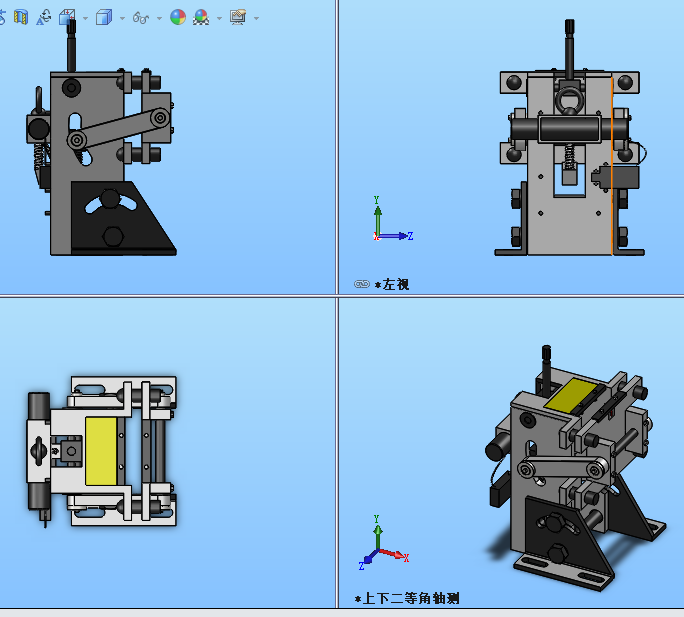Click the link-views chain icon beside 左视
Image resolution: width=684 pixels, height=617 pixels.
tap(362, 284)
